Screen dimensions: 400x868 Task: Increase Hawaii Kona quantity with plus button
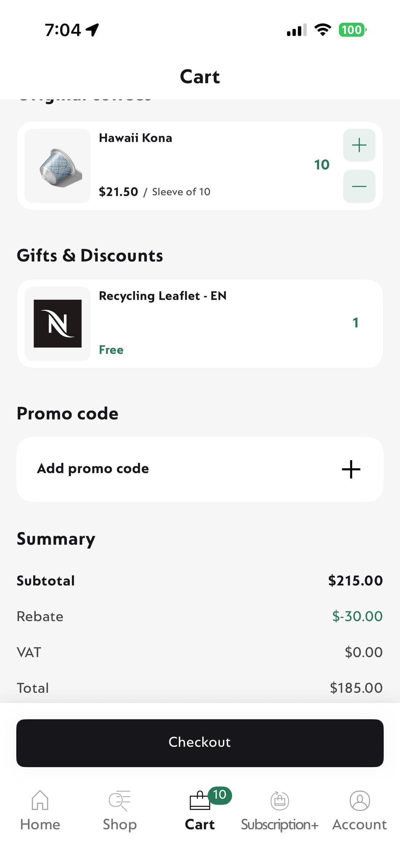pyautogui.click(x=359, y=145)
